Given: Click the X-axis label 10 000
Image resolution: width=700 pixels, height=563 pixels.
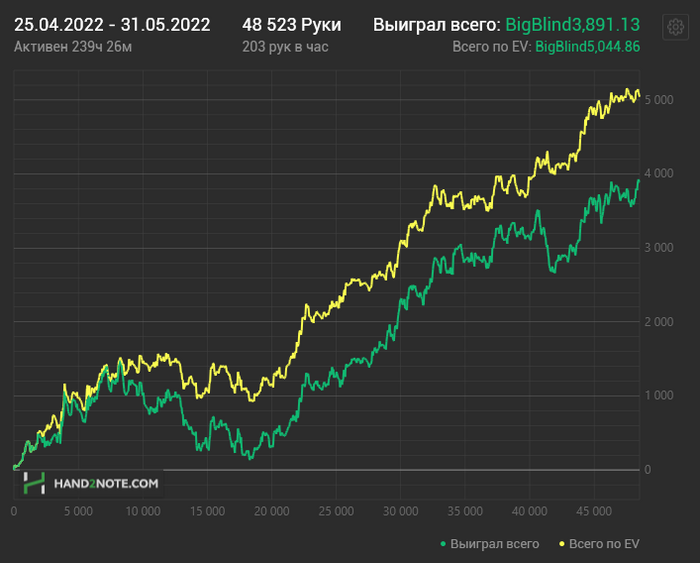Looking at the screenshot, I should 143,511.
